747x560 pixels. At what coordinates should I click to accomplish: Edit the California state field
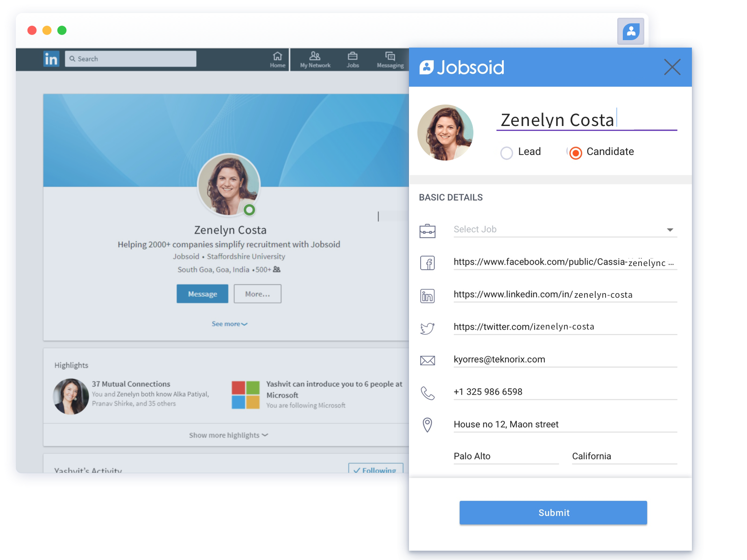tap(625, 456)
